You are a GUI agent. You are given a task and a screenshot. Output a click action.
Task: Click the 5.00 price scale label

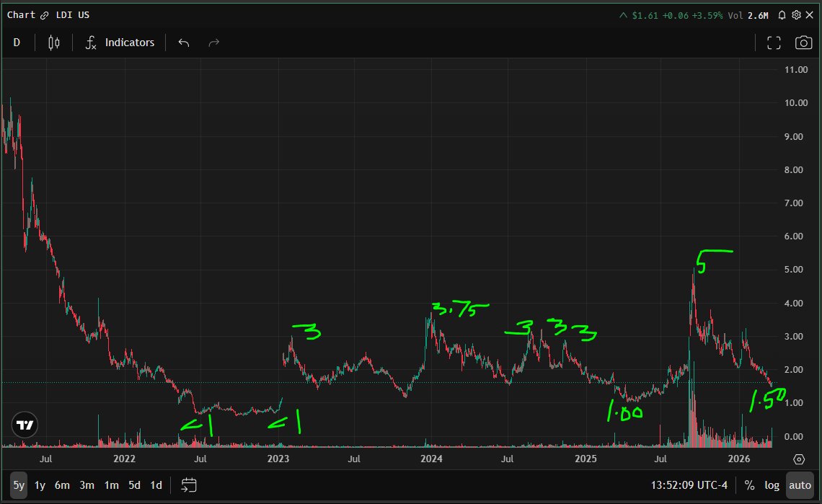pos(794,270)
